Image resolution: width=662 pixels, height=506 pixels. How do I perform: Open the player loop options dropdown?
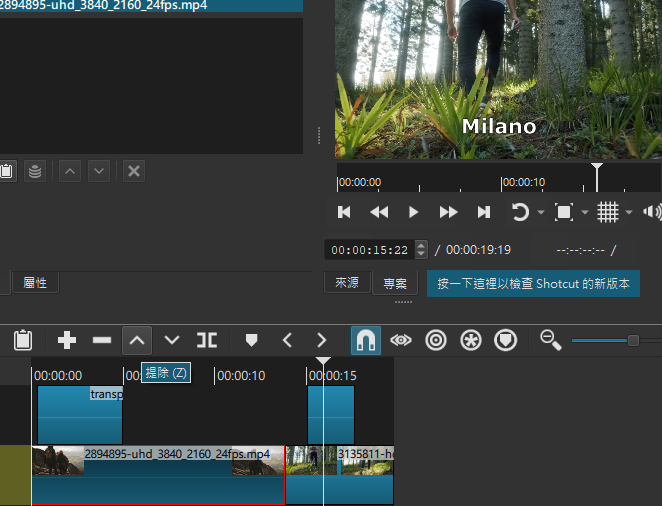pyautogui.click(x=541, y=212)
